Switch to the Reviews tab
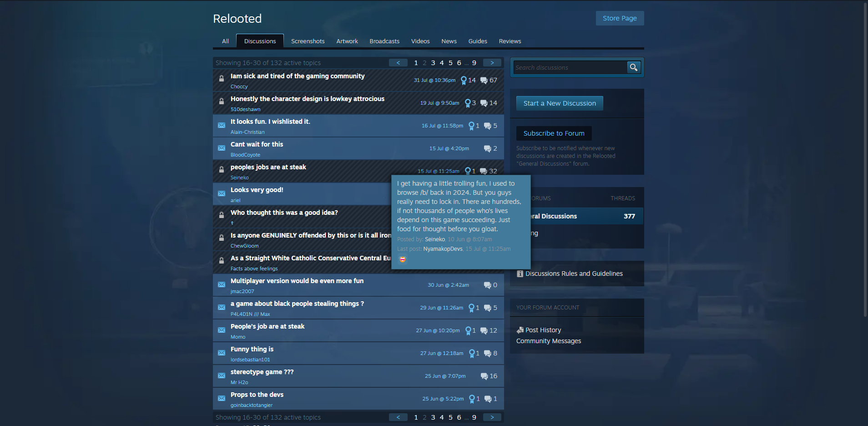 pos(510,41)
